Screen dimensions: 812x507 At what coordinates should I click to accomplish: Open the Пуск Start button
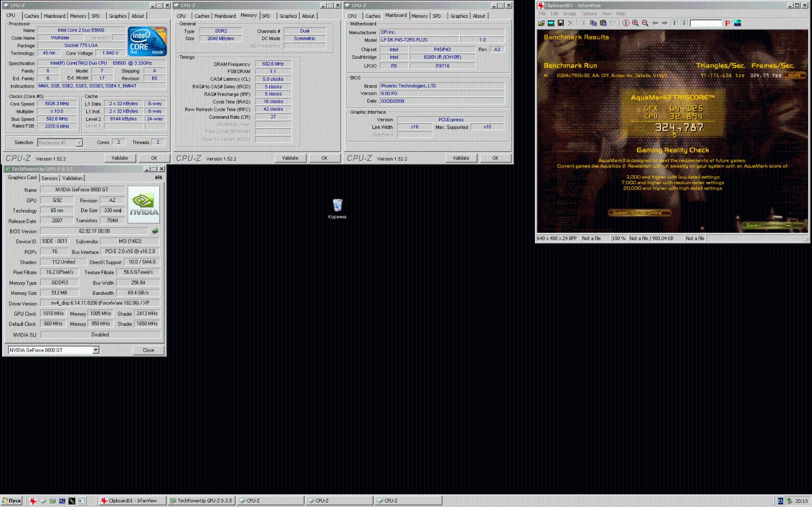click(12, 501)
